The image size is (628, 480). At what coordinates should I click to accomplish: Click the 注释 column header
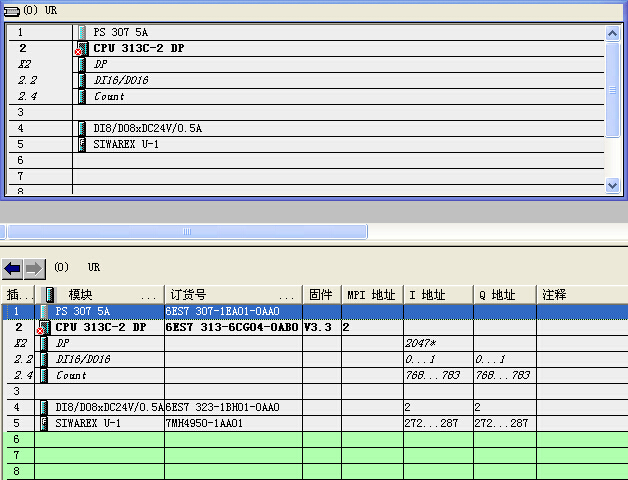point(582,295)
